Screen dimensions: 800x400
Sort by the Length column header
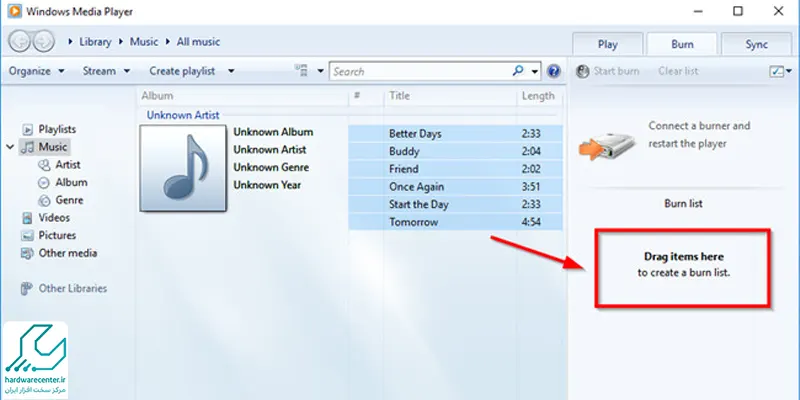[538, 95]
